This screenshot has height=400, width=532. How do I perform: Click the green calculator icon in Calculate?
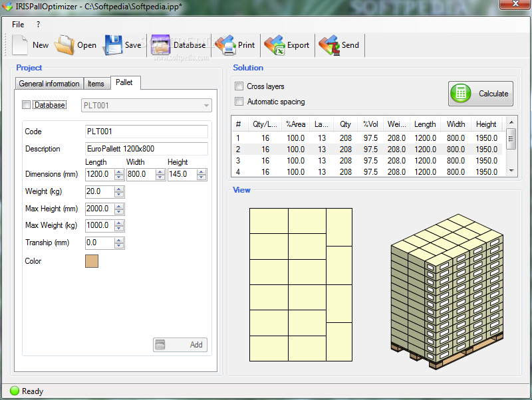(x=460, y=93)
